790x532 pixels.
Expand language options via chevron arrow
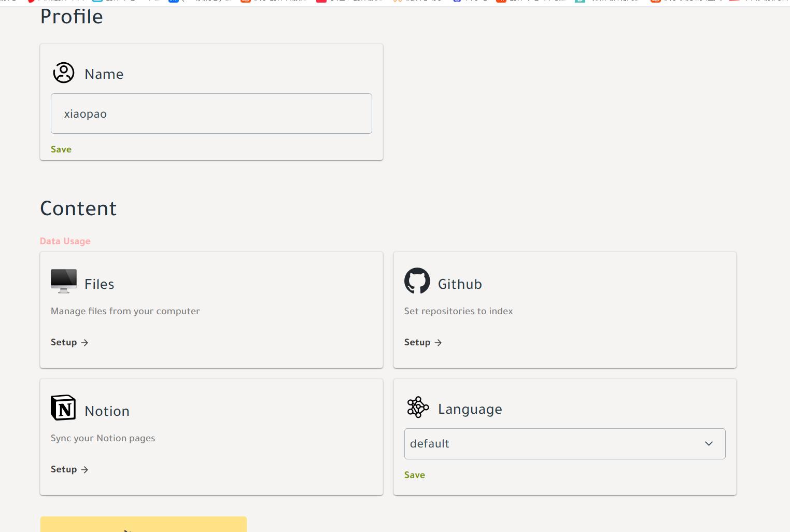click(x=709, y=444)
